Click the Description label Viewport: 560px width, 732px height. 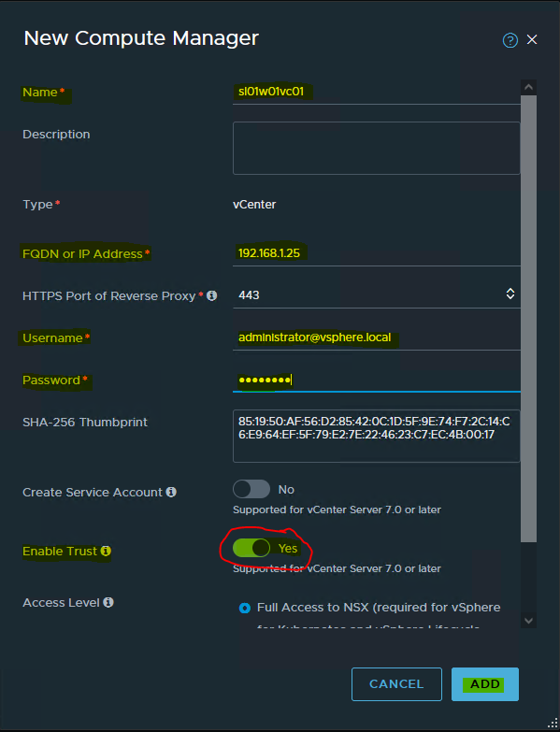(x=56, y=135)
